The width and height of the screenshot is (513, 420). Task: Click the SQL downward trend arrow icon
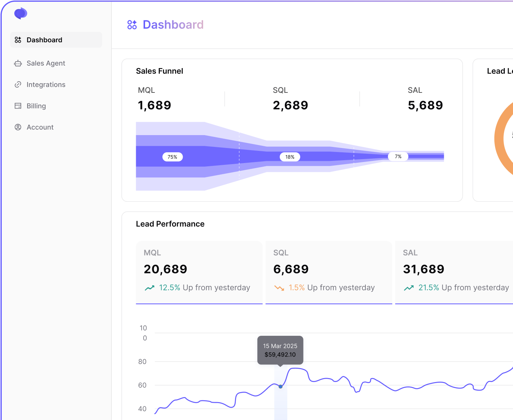[279, 288]
